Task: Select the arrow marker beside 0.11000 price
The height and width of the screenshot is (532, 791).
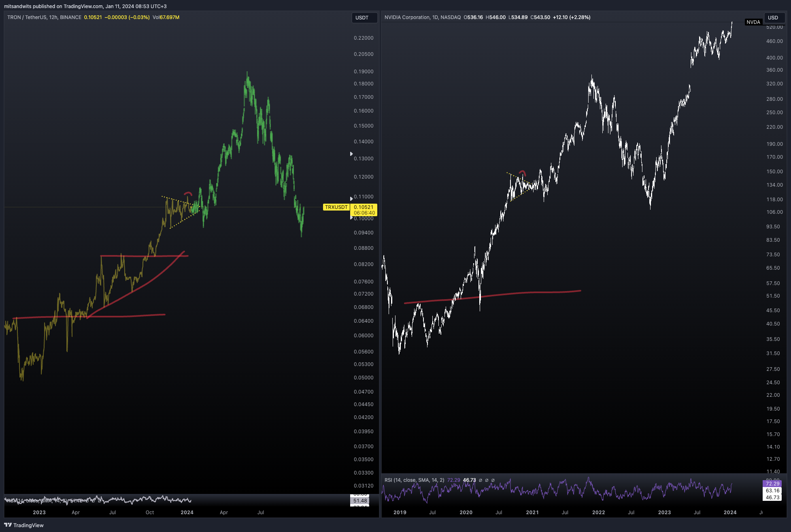Action: [351, 198]
